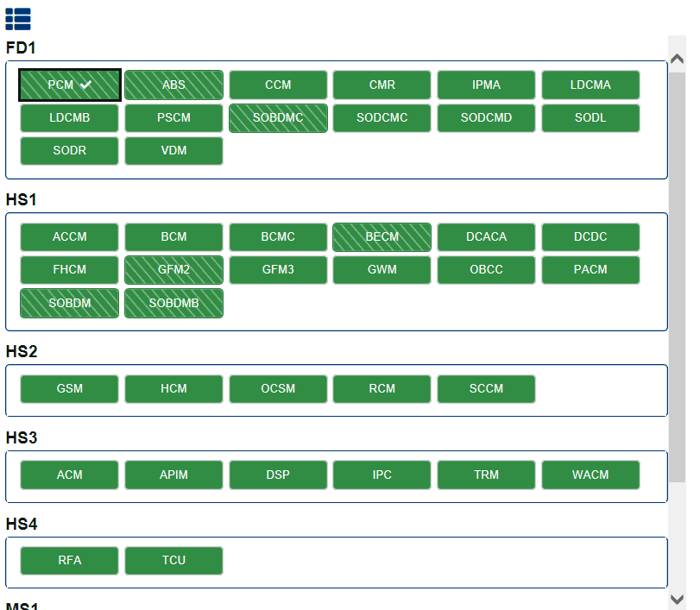
Task: Choose the SCCM module button
Action: tap(486, 388)
